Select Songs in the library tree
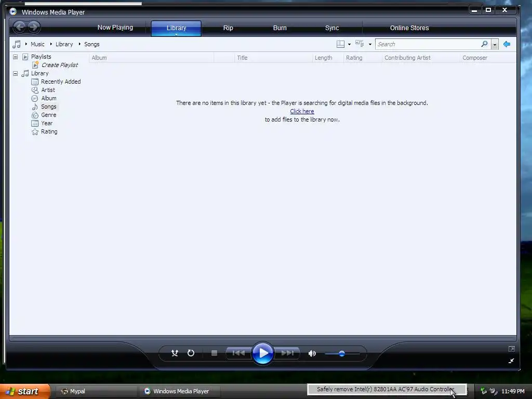532x399 pixels. pos(48,107)
